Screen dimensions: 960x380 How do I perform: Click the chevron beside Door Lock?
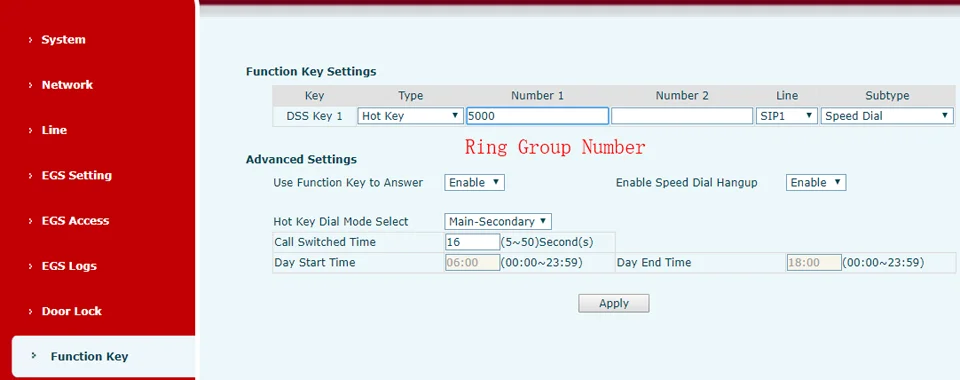pyautogui.click(x=31, y=311)
